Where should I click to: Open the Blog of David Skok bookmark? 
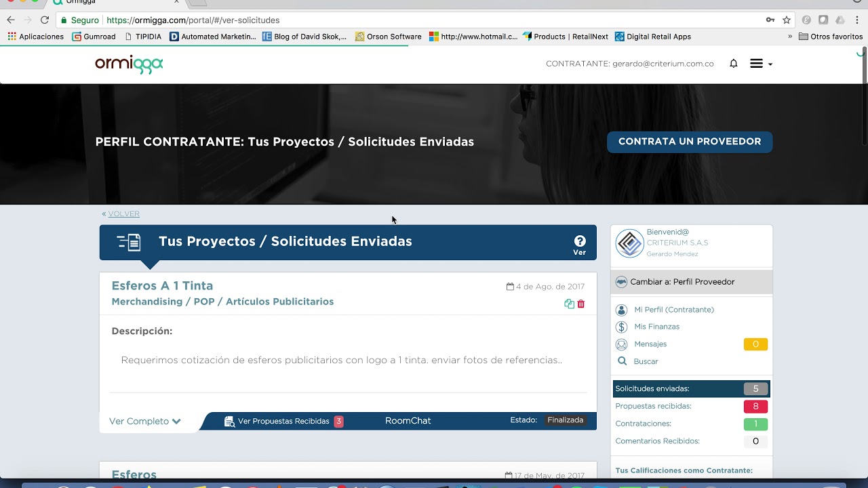(304, 37)
